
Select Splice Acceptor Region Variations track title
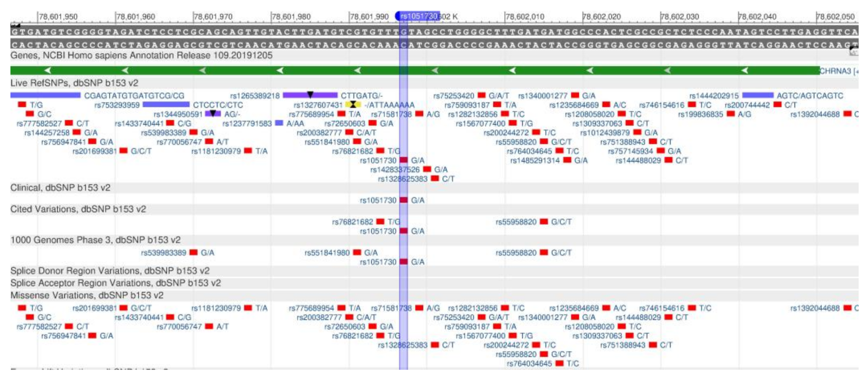pos(116,283)
